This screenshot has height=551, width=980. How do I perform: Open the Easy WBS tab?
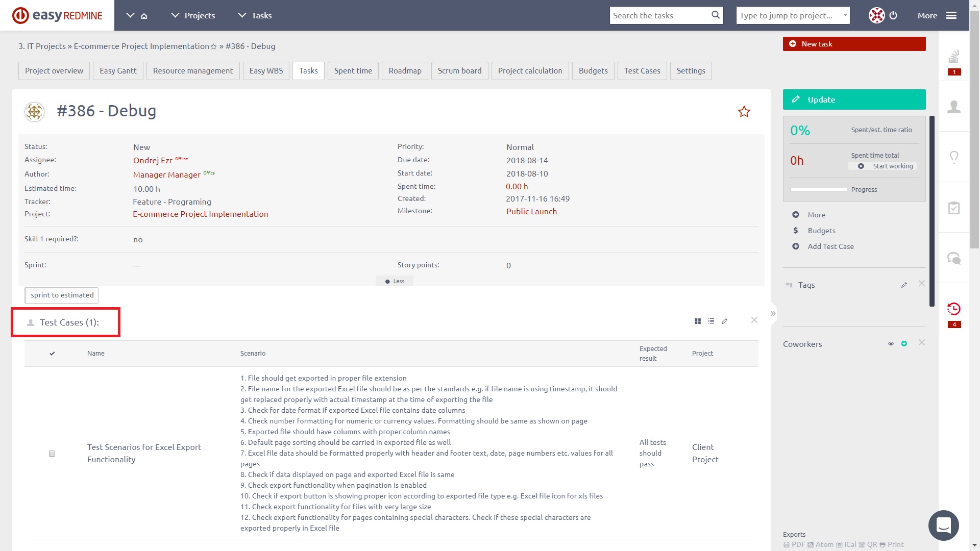(x=266, y=71)
